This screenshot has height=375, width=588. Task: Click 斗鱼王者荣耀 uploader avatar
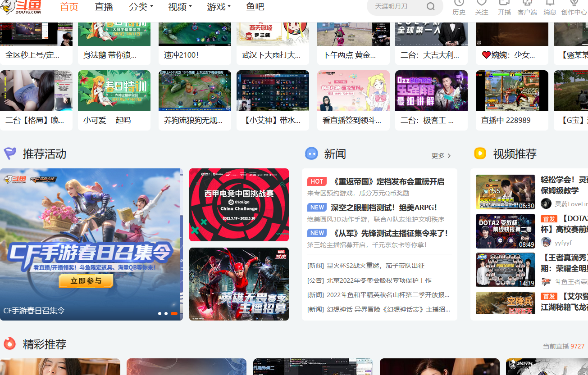[546, 282]
